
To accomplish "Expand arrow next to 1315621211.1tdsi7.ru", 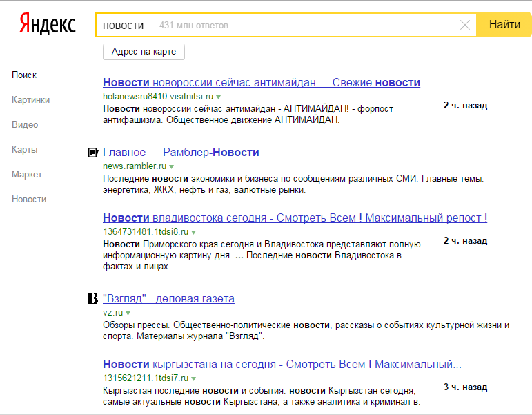I will (x=194, y=378).
